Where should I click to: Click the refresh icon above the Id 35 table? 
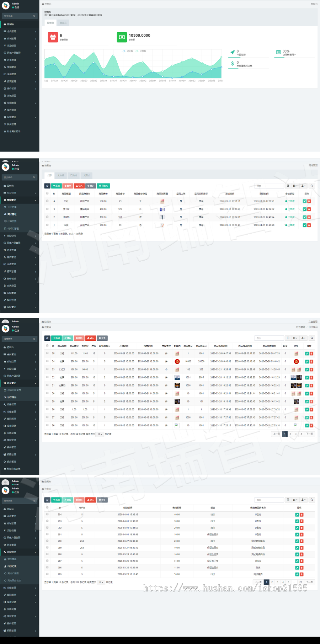[x=47, y=338]
